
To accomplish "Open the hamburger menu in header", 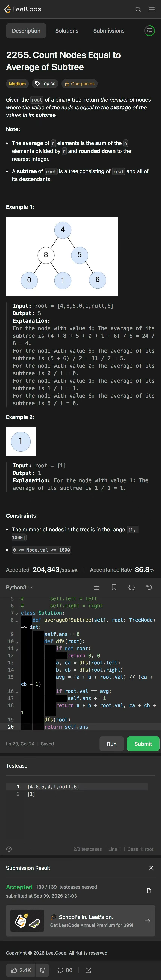I will click(x=151, y=10).
